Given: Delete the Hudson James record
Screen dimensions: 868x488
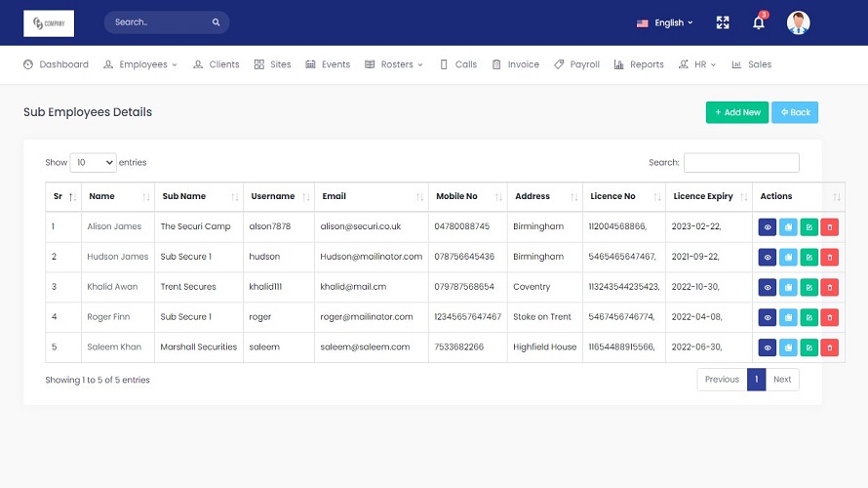Looking at the screenshot, I should coord(830,257).
